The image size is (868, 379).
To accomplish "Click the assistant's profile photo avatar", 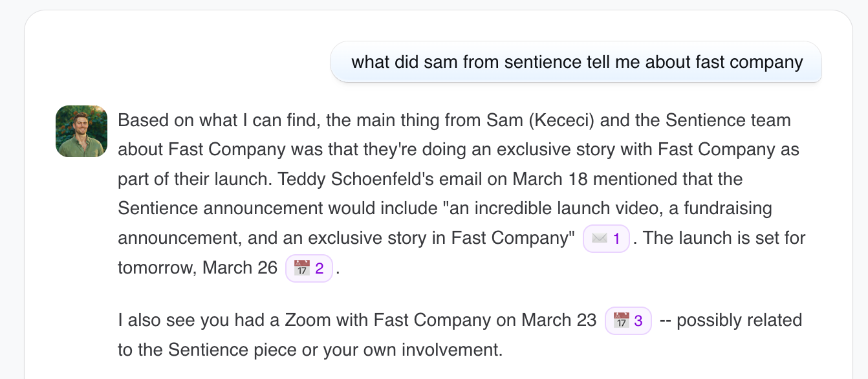I will 81,131.
